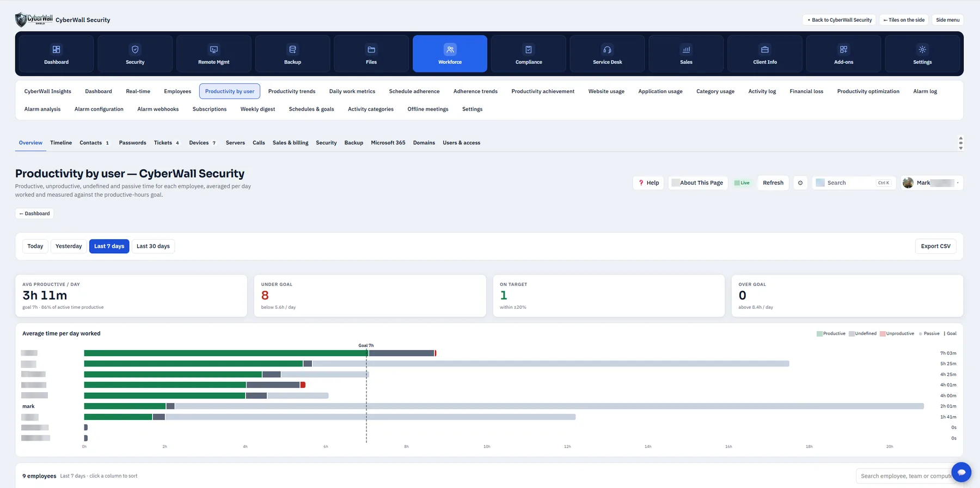The width and height of the screenshot is (980, 488).
Task: Click Export CSV button
Action: (x=935, y=246)
